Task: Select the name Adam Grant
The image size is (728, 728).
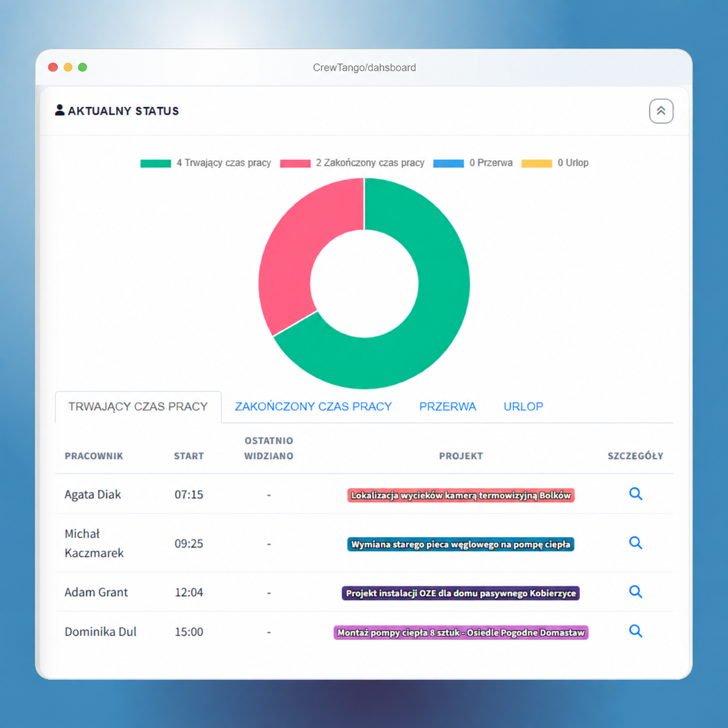Action: point(96,592)
